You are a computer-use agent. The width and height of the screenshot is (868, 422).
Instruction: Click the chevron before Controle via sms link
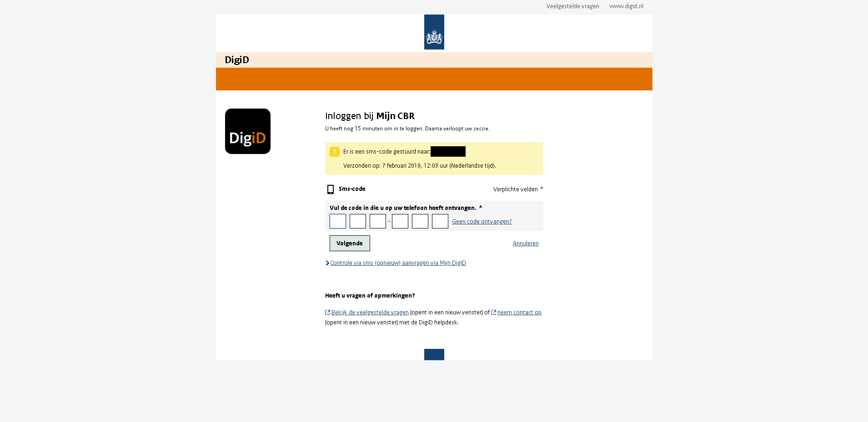tap(327, 263)
